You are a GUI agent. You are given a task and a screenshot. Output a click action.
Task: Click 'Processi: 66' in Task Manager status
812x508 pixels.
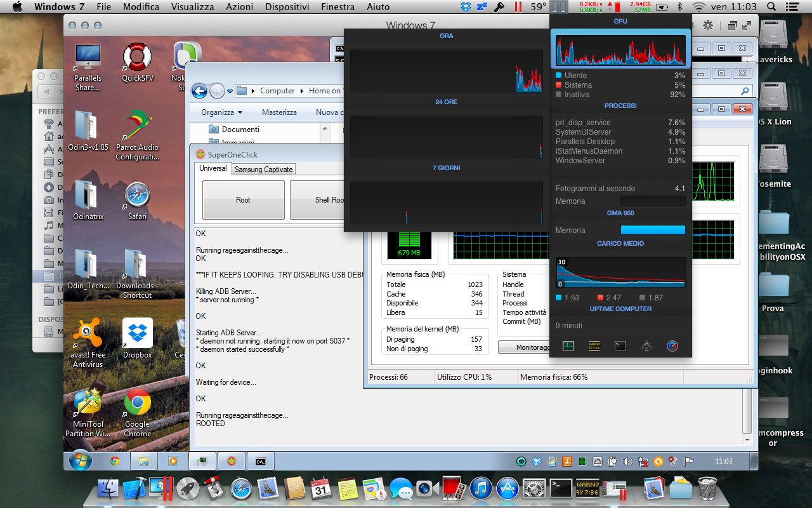click(x=388, y=377)
